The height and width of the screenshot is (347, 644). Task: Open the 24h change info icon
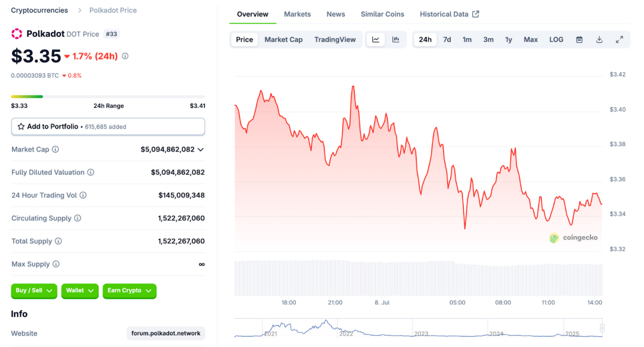pyautogui.click(x=125, y=56)
